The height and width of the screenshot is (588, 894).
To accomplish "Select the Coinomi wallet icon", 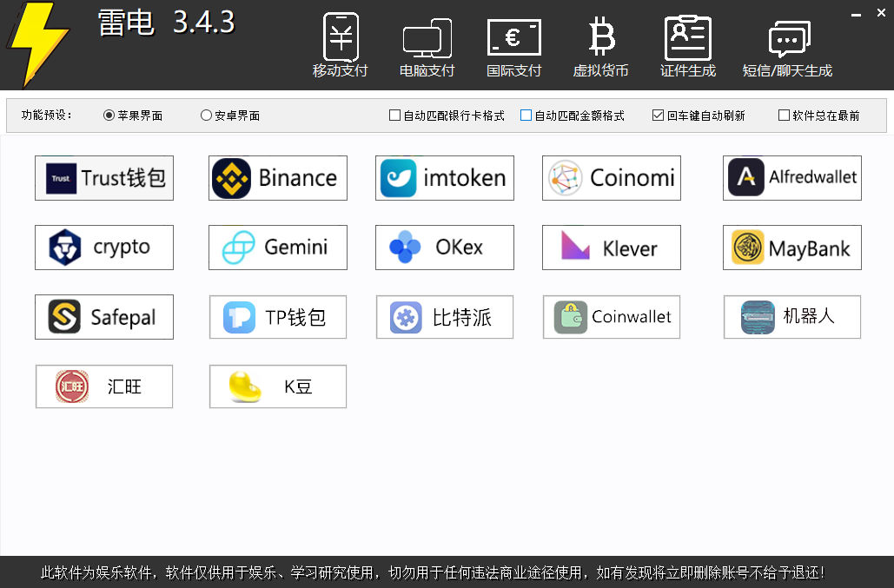I will click(612, 178).
